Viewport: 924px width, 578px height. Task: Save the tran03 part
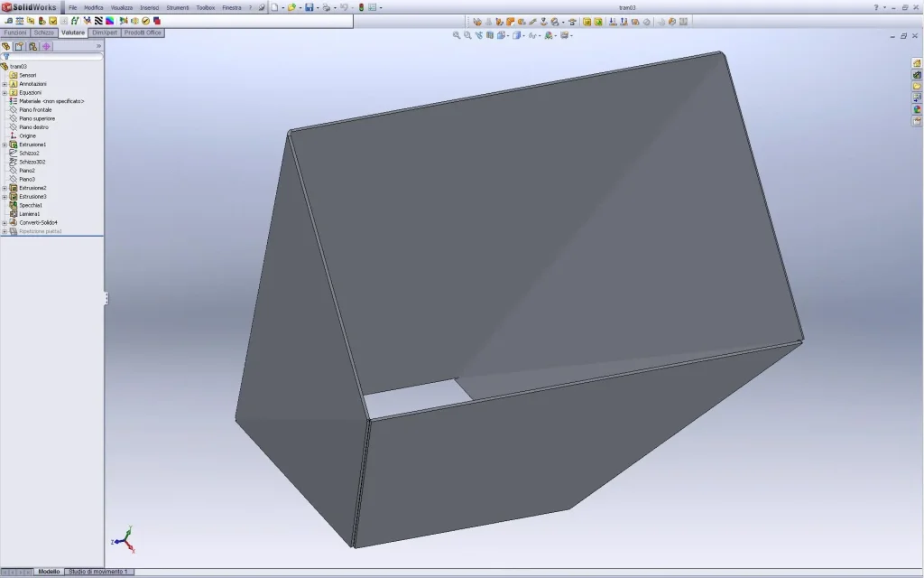tap(309, 7)
